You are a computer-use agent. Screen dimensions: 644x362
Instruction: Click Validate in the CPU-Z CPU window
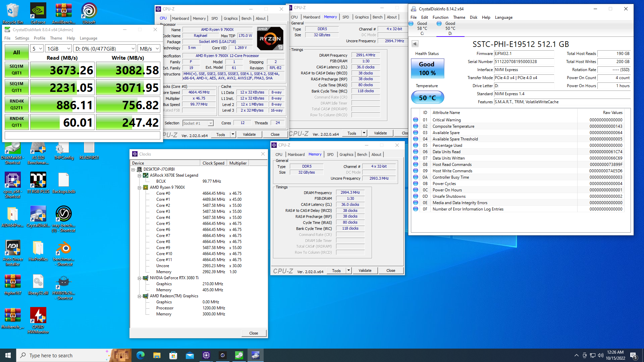(x=249, y=134)
